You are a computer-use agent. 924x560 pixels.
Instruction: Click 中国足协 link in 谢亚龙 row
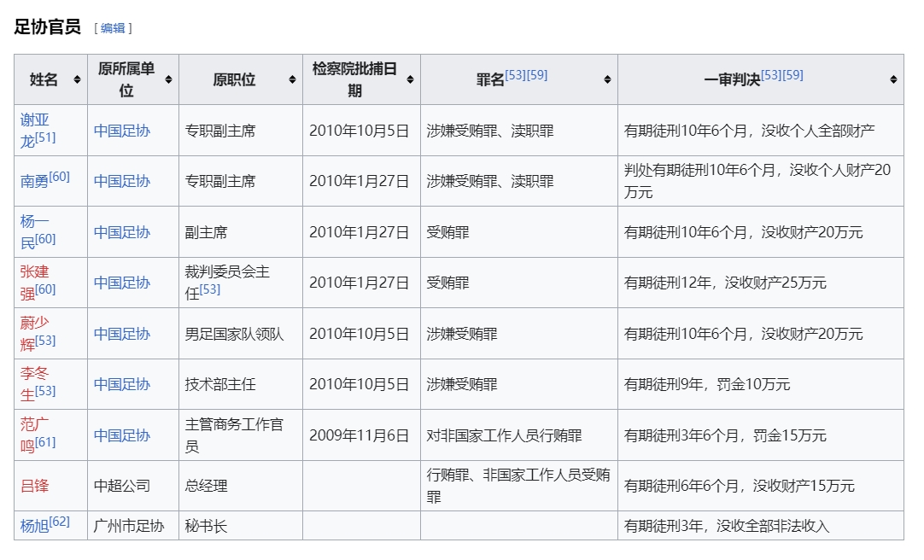(x=121, y=131)
